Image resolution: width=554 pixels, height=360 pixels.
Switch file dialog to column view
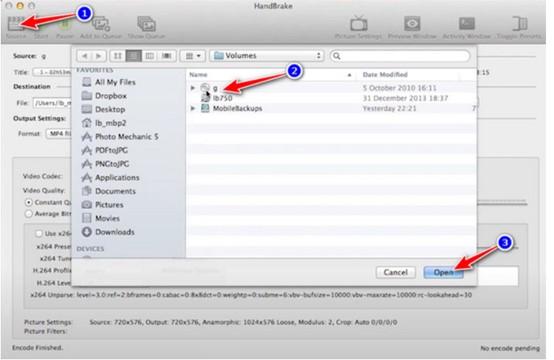pyautogui.click(x=150, y=56)
